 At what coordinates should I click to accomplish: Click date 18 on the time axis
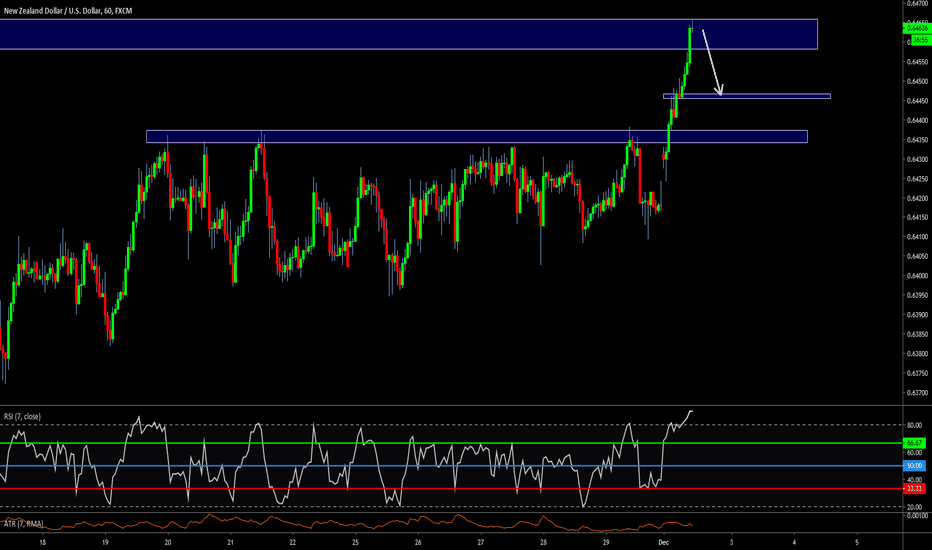[42, 542]
